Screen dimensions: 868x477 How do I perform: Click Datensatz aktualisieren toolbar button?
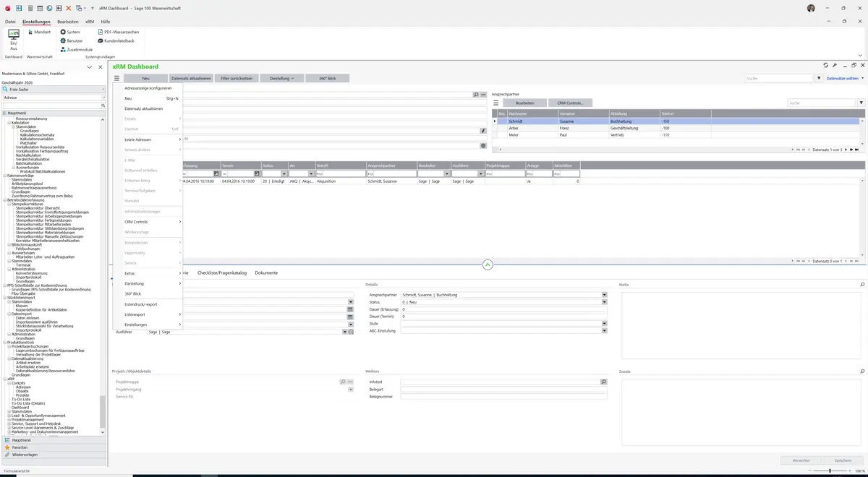pos(191,78)
